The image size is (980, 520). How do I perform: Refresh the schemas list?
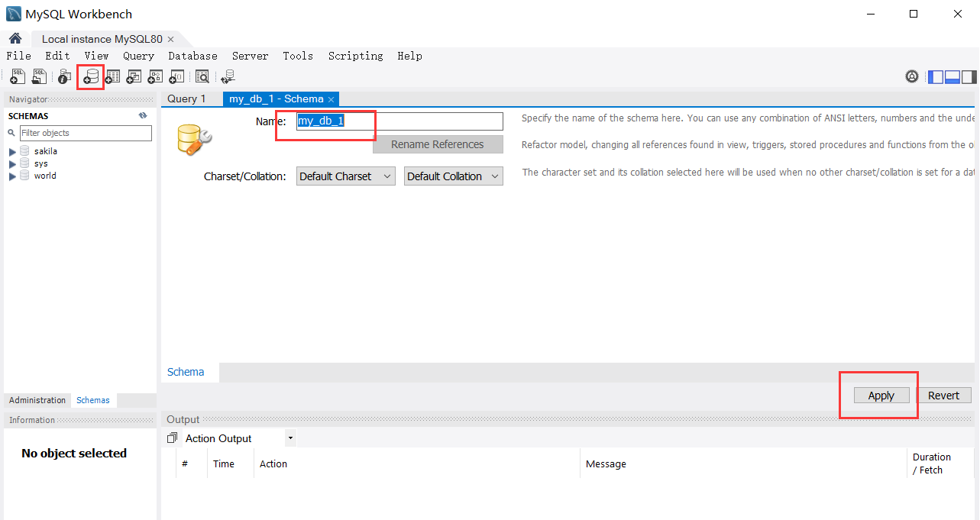pyautogui.click(x=143, y=116)
